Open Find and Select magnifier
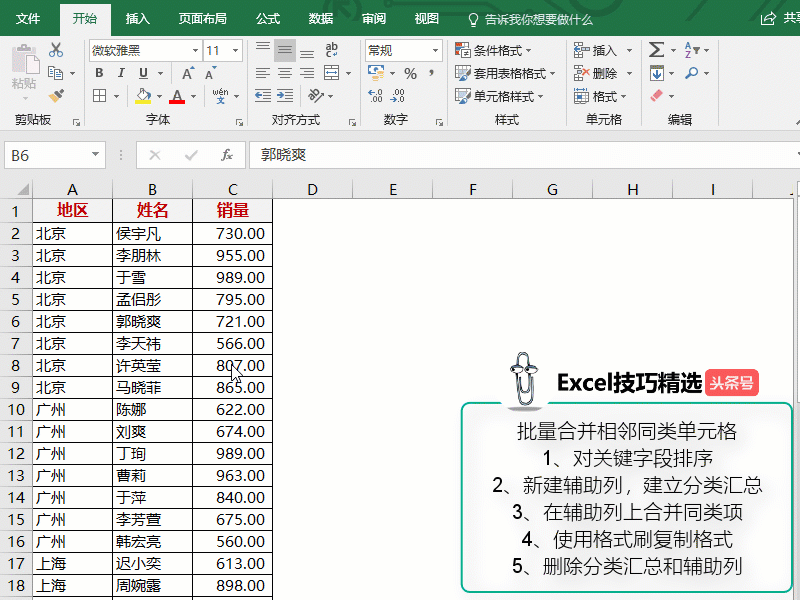800x600 pixels. (692, 73)
